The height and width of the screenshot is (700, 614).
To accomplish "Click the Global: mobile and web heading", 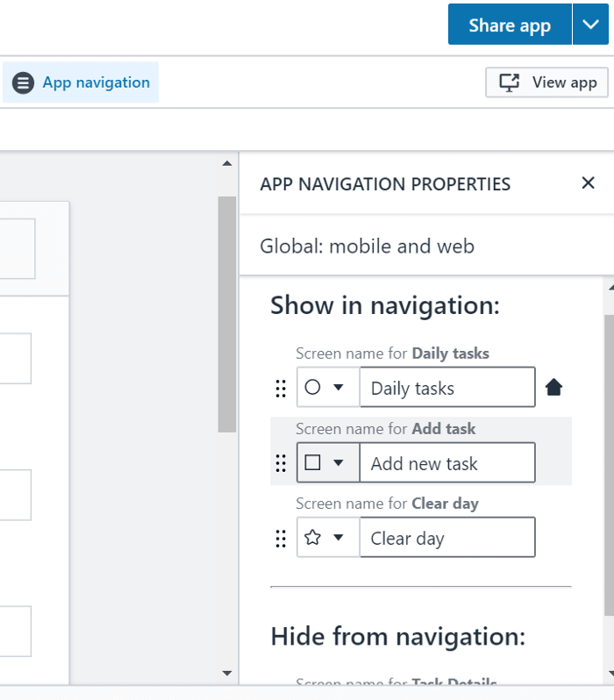I will click(x=367, y=246).
